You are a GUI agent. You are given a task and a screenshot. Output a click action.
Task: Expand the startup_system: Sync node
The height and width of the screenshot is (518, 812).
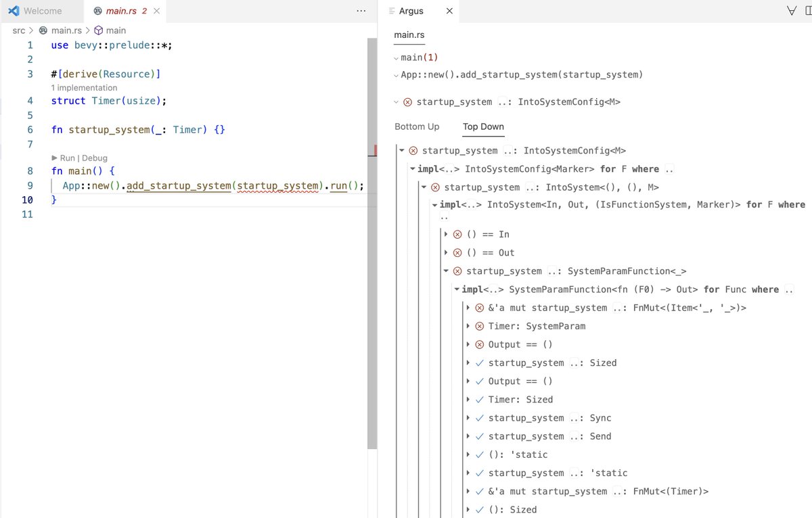point(468,418)
